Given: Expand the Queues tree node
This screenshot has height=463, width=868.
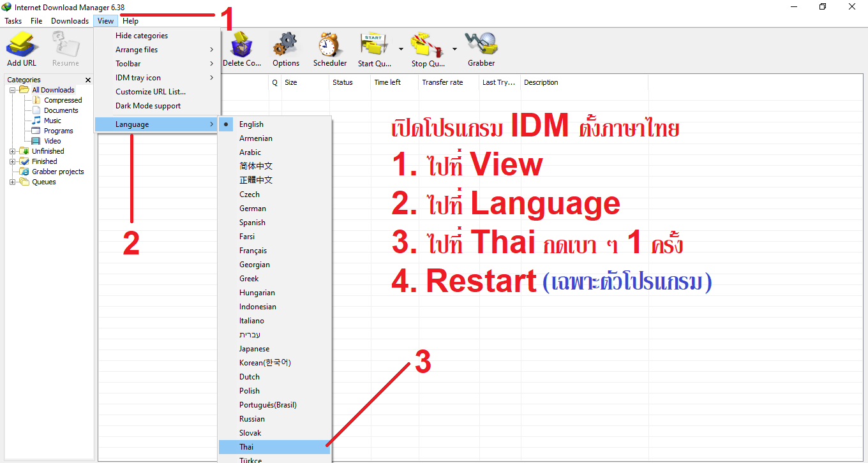Looking at the screenshot, I should 13,182.
